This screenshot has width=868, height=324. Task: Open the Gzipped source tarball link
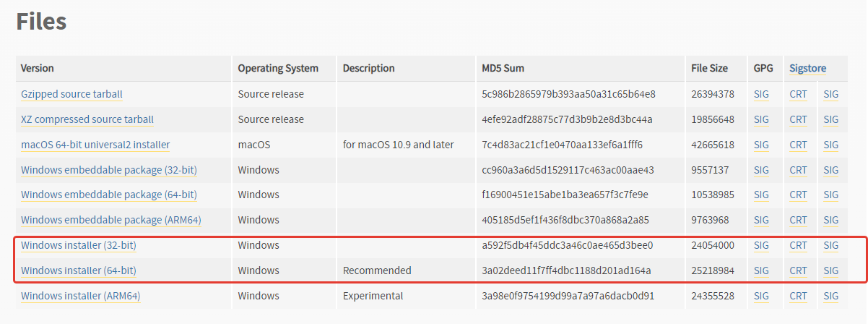coord(71,94)
